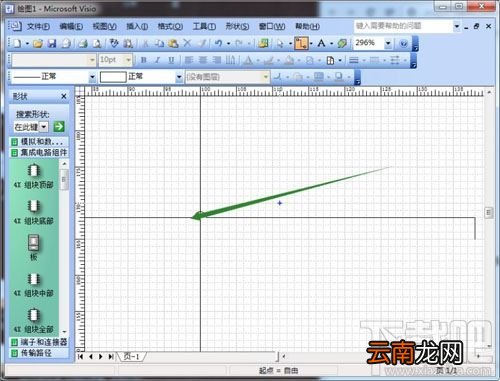The width and height of the screenshot is (500, 381).
Task: Toggle align right
Action: tap(217, 60)
